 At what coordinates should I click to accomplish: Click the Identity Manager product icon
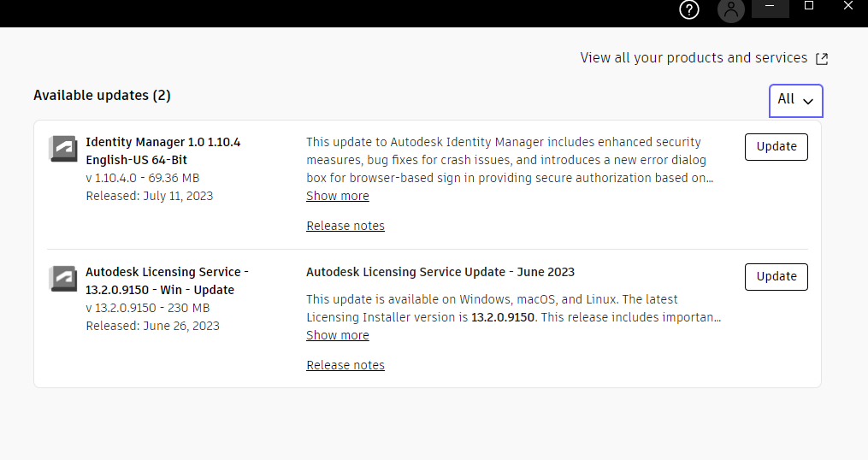[63, 149]
